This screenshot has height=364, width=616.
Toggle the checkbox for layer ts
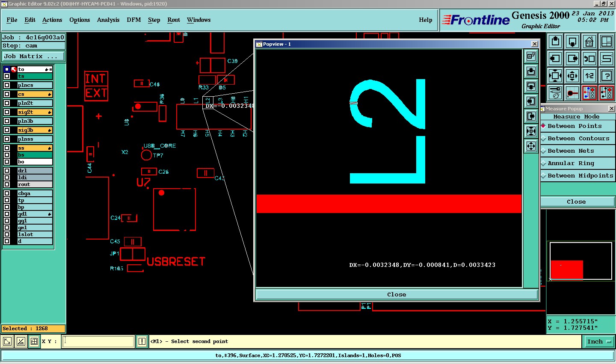click(x=7, y=76)
